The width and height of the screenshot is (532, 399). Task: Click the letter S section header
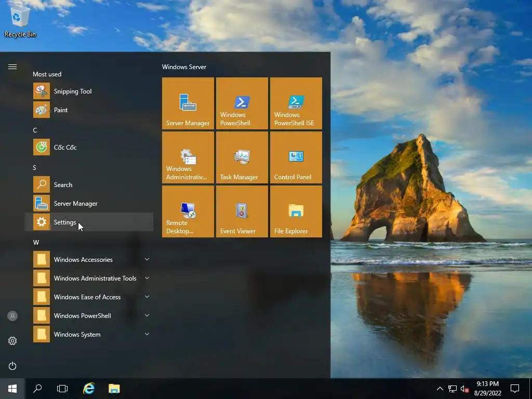[x=35, y=167]
